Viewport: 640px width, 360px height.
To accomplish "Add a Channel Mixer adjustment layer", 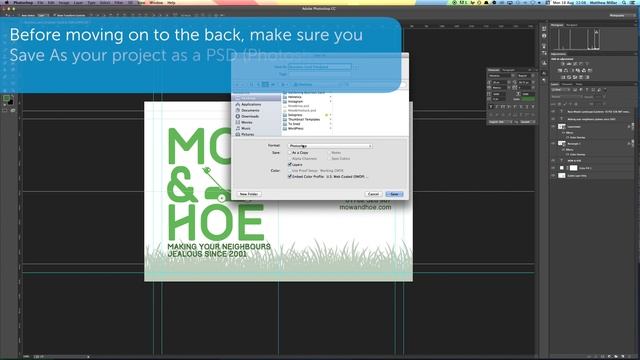I will [584, 71].
